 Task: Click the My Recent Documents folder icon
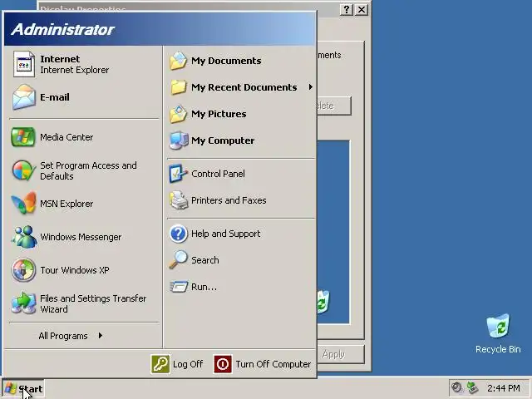[x=179, y=87]
